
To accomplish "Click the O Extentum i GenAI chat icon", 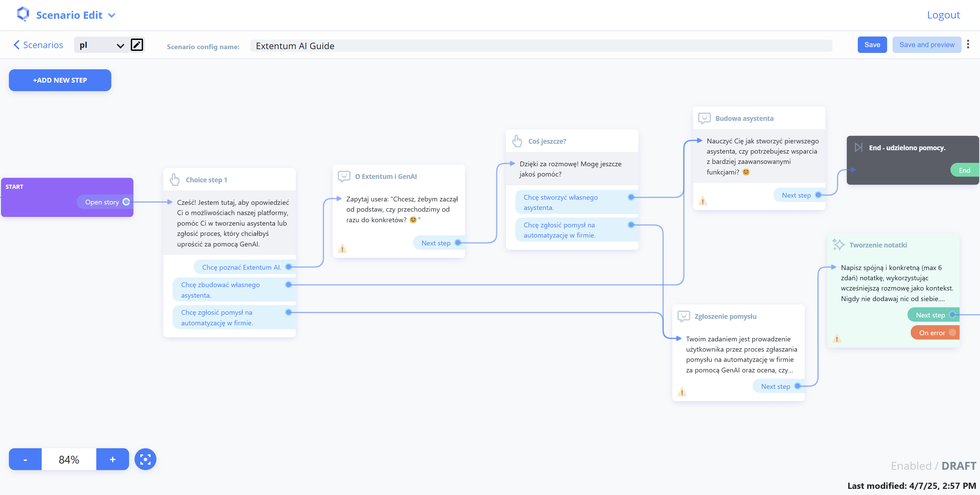I will [x=344, y=176].
